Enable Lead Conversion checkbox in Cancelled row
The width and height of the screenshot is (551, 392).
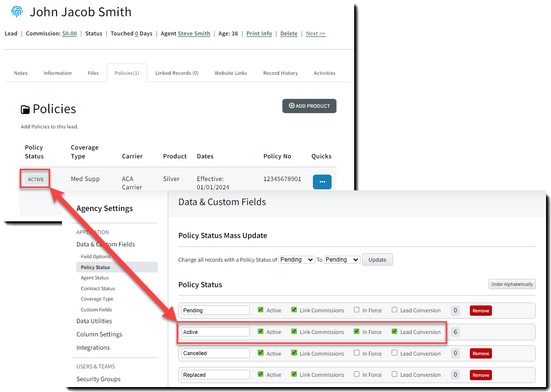pos(394,353)
